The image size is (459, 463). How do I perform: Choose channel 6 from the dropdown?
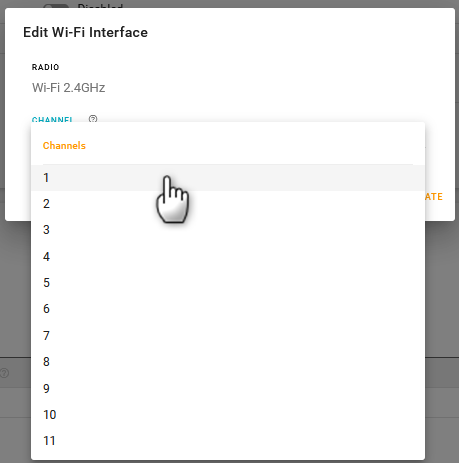pyautogui.click(x=228, y=309)
